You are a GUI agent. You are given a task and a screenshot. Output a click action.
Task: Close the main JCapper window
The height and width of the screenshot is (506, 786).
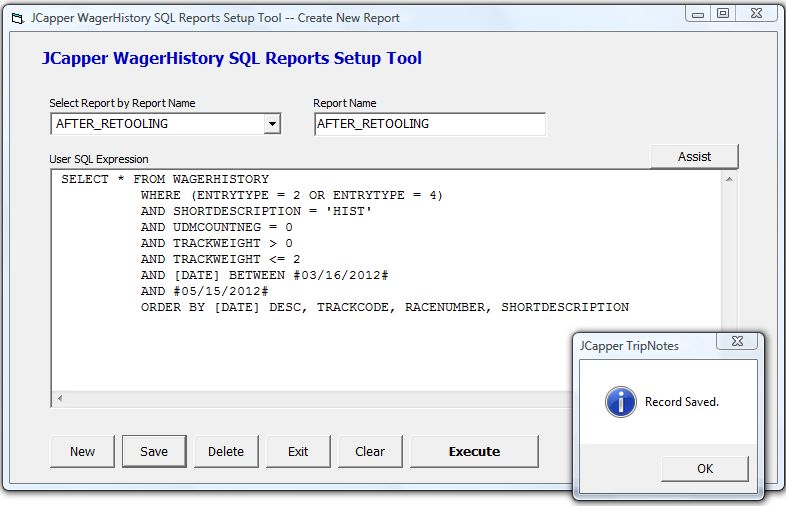tap(756, 14)
